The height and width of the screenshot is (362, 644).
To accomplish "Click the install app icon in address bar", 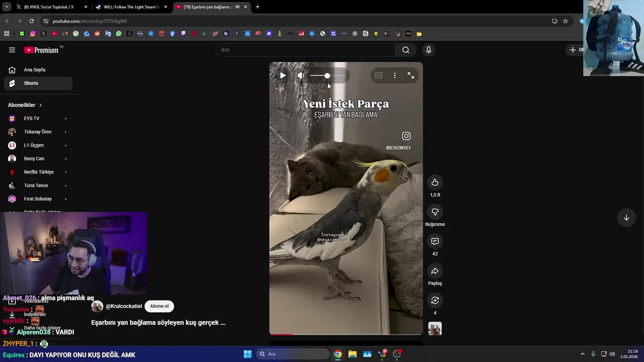I will (554, 21).
